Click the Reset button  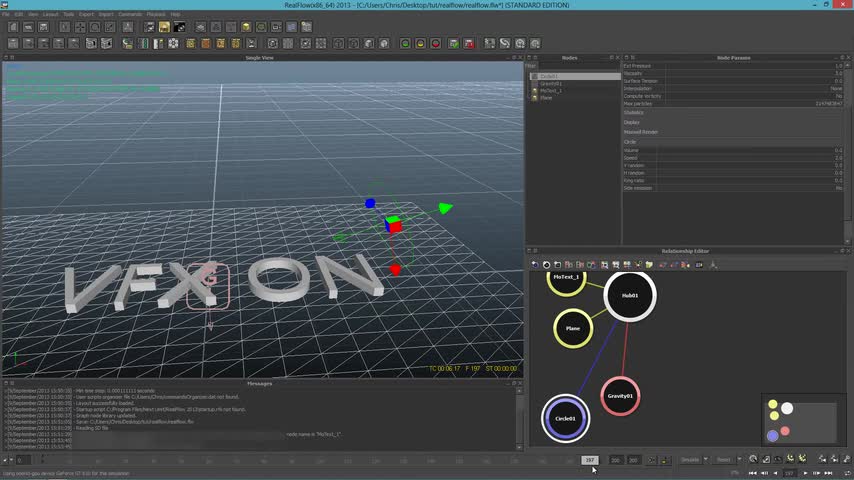tap(723, 460)
